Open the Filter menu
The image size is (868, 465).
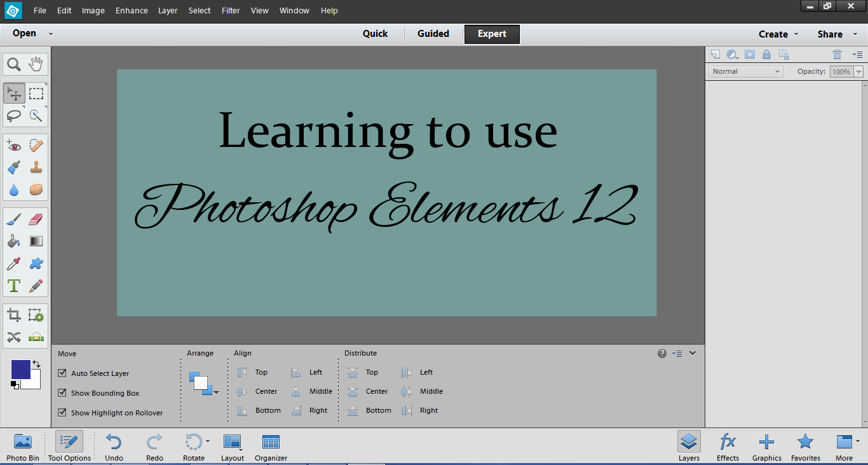[231, 11]
